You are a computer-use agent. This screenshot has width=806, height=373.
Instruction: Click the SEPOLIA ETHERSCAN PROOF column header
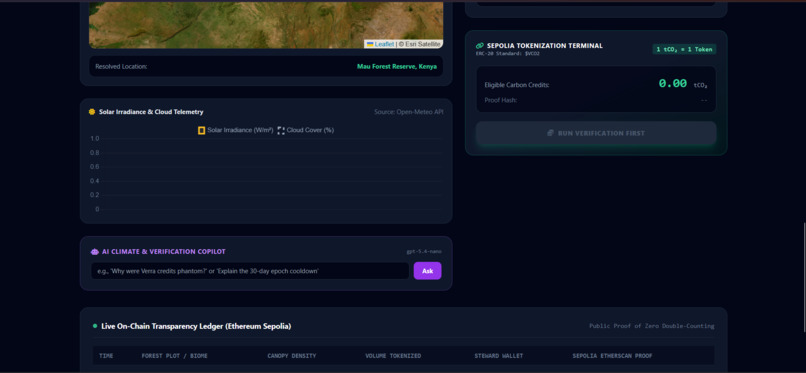click(x=612, y=356)
